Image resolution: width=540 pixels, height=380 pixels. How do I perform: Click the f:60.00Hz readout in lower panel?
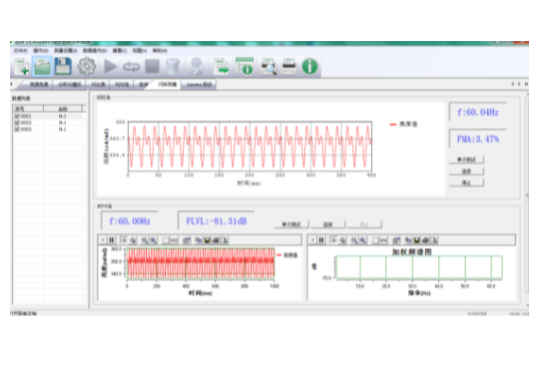[130, 221]
